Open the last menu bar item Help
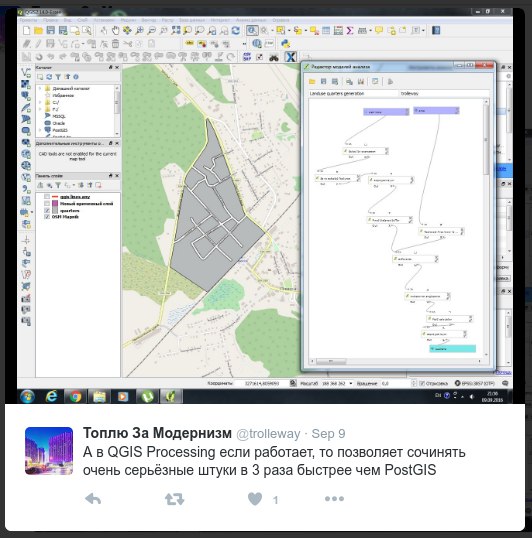Viewport: 532px width, 538px height. coord(281,20)
